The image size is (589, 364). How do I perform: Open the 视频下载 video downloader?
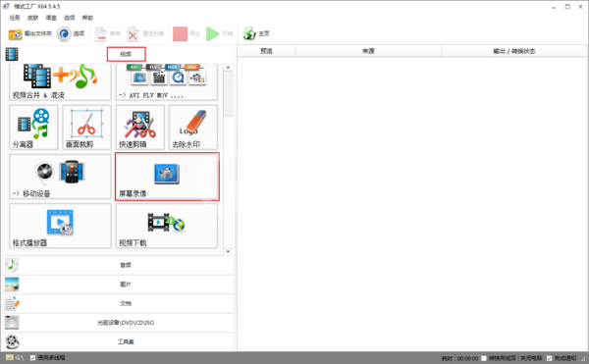(x=167, y=226)
